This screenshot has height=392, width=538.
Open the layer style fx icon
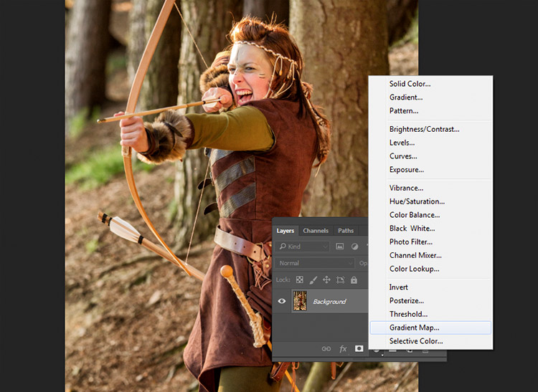click(343, 349)
